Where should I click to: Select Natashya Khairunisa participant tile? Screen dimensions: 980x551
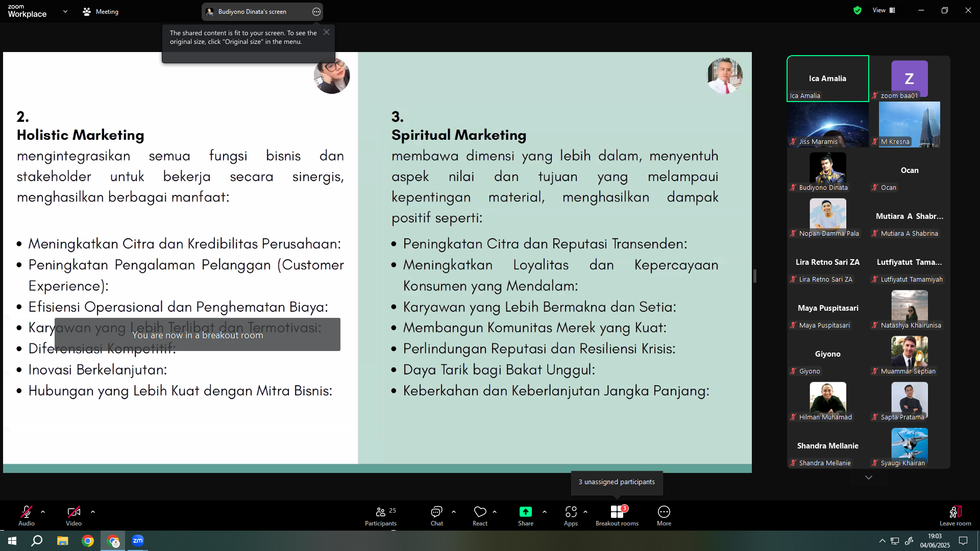point(910,308)
